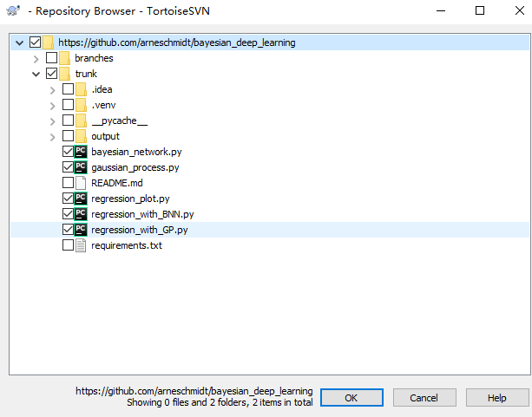Collapse the repository root URL node
Screen dimensions: 532x417
[x=20, y=43]
